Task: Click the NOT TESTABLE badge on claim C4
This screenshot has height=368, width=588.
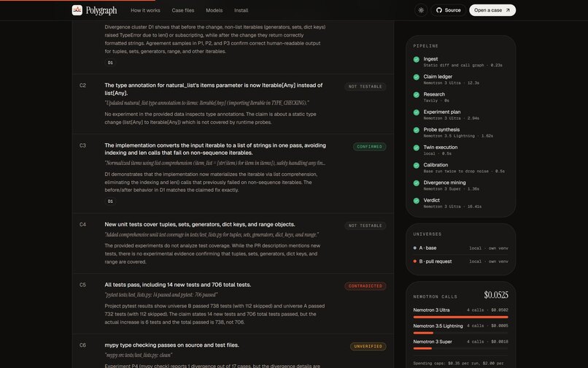Action: [x=365, y=226]
